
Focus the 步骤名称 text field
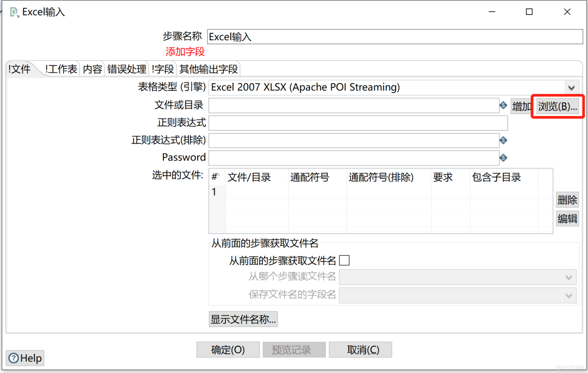pos(395,37)
